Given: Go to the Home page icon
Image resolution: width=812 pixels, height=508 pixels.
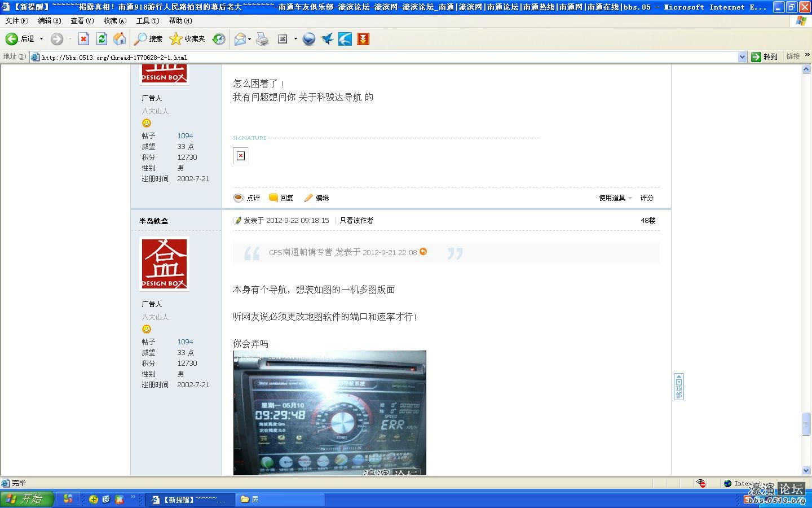Looking at the screenshot, I should point(120,39).
